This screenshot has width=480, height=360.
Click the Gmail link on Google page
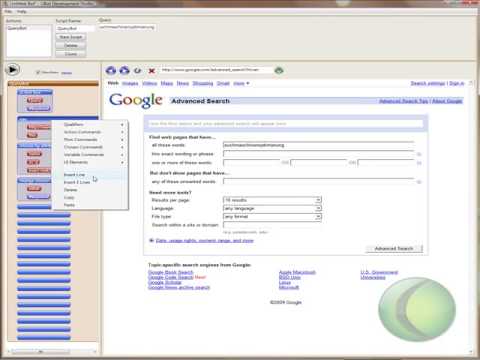coord(223,83)
